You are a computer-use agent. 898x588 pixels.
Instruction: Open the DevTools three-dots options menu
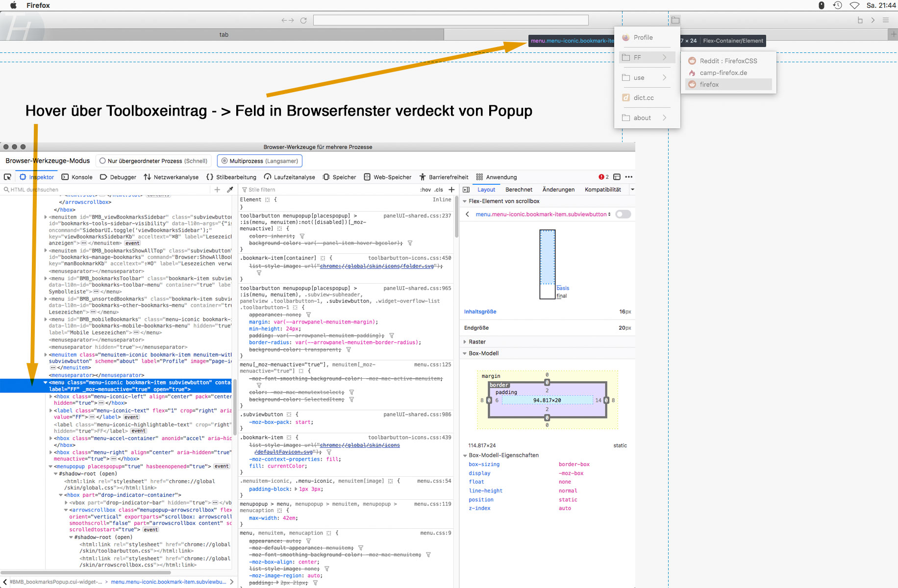click(629, 177)
